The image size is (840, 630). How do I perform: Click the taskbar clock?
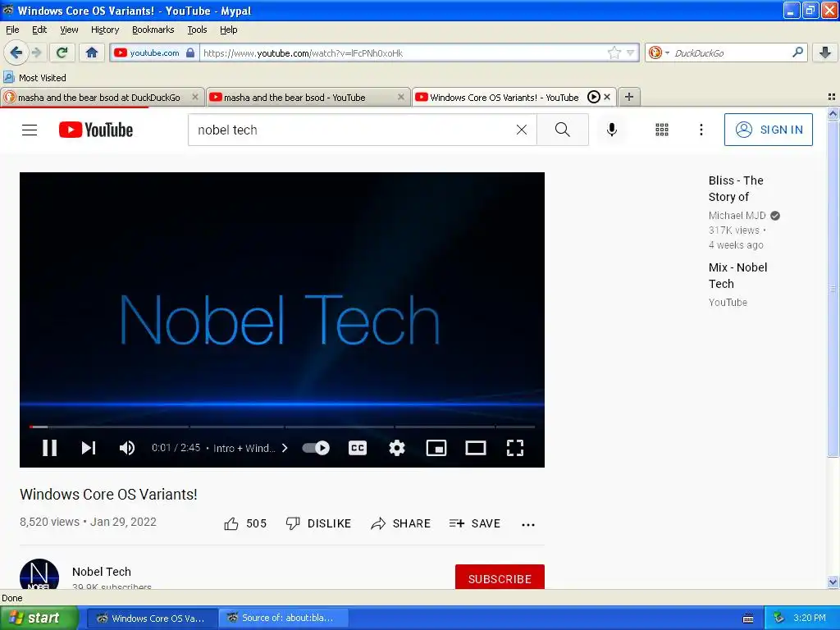coord(809,618)
